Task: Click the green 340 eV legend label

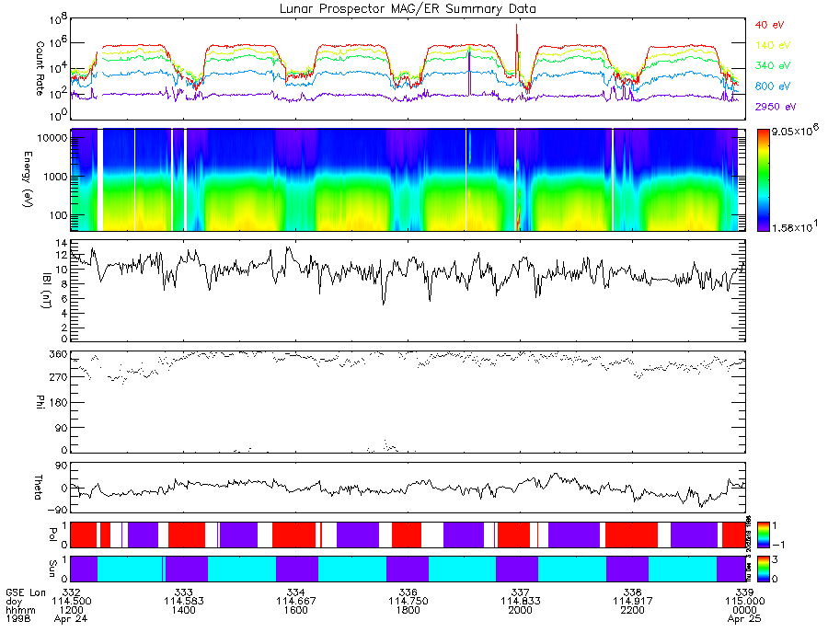Action: point(773,65)
